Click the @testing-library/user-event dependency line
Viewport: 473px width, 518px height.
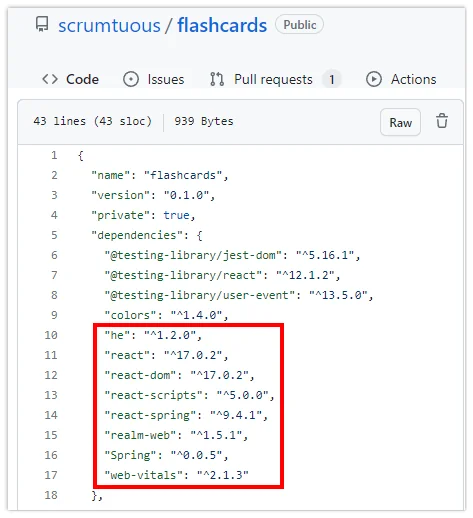239,295
